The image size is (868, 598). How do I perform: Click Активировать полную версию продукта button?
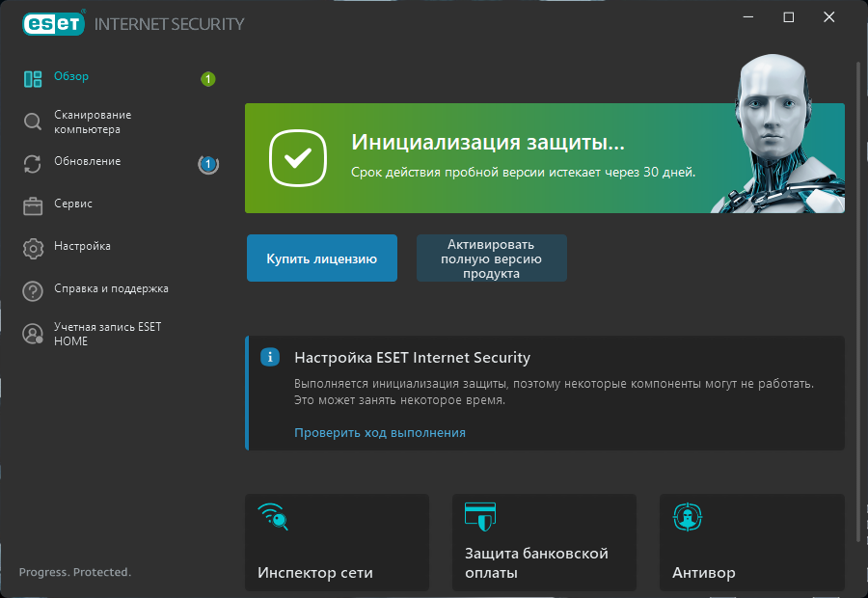pos(492,258)
